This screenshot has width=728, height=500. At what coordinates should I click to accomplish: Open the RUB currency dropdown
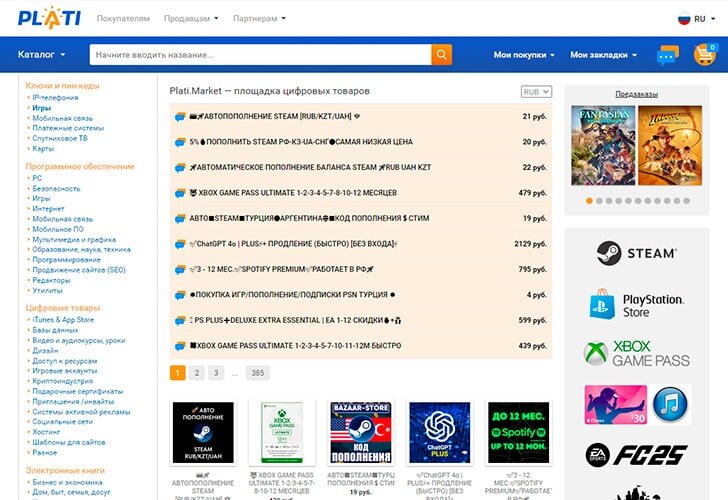tap(536, 92)
